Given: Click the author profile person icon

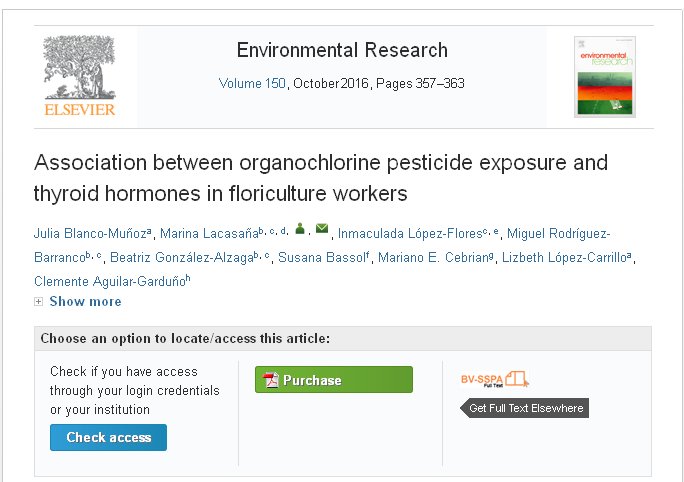Looking at the screenshot, I should (x=299, y=229).
